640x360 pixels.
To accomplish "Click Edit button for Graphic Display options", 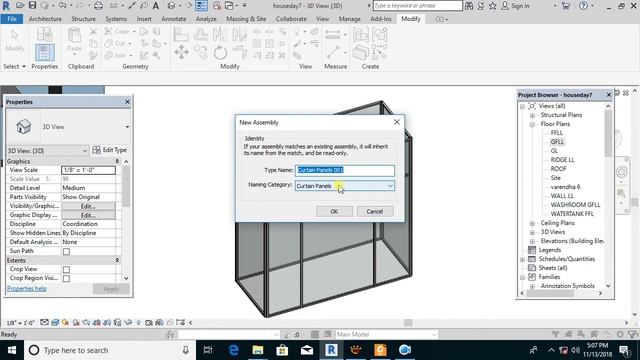I will (88, 215).
